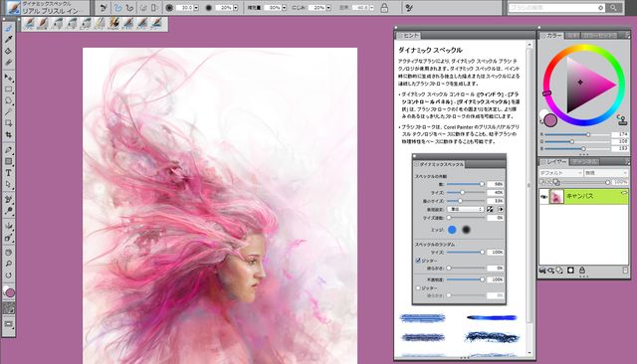Select the last recent brush thumbnail
Image resolution: width=637 pixels, height=364 pixels.
(x=157, y=24)
